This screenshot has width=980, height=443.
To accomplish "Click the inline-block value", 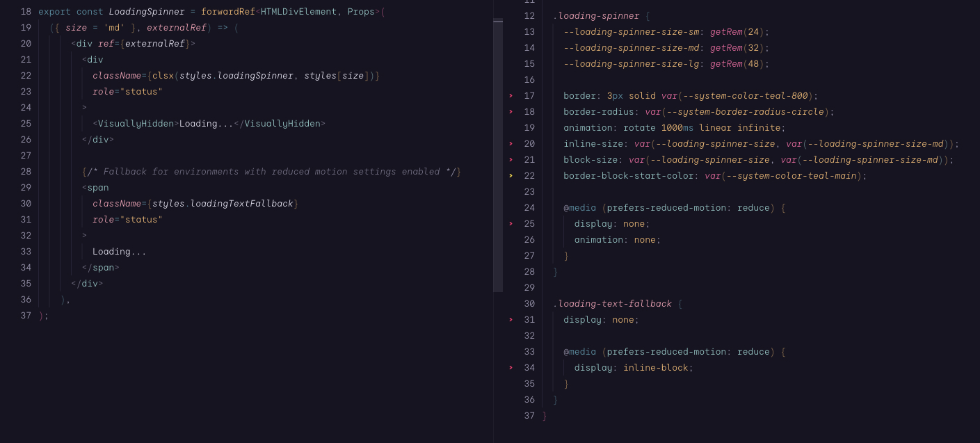I will pyautogui.click(x=655, y=367).
